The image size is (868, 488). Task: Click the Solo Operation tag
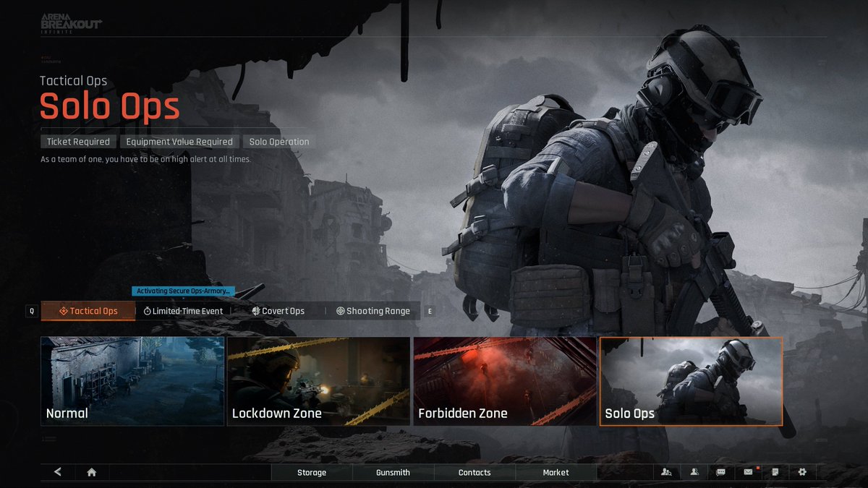click(x=279, y=142)
